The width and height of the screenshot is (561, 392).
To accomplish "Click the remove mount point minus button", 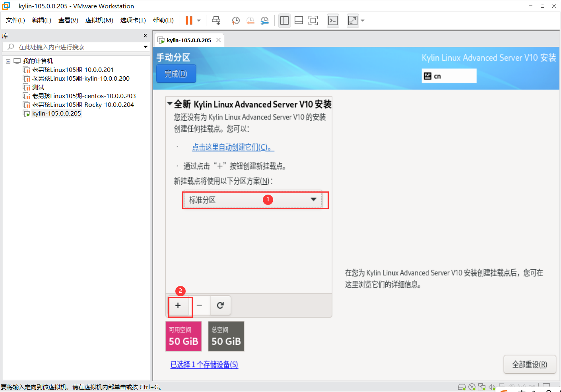I will coord(200,305).
